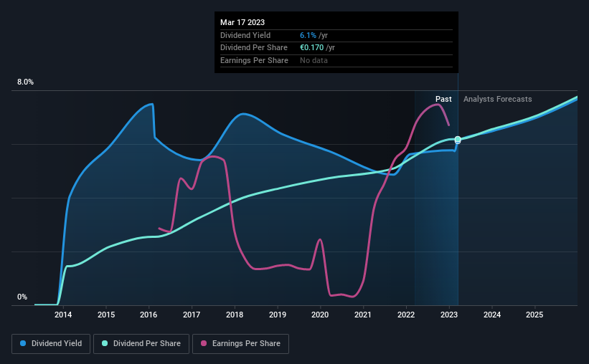Screen dimensions: 589x364
Task: Click the pink Earnings Per Share legend dot
Action: tap(204, 343)
